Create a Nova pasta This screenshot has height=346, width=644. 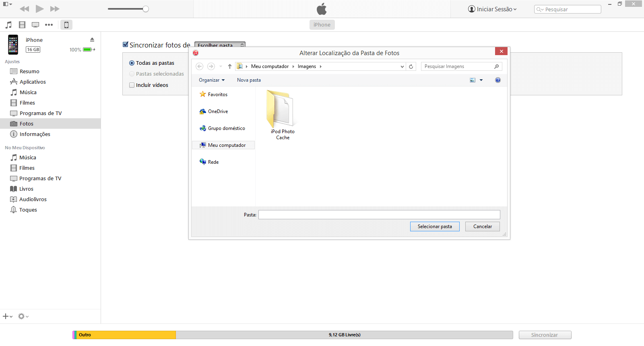(249, 80)
